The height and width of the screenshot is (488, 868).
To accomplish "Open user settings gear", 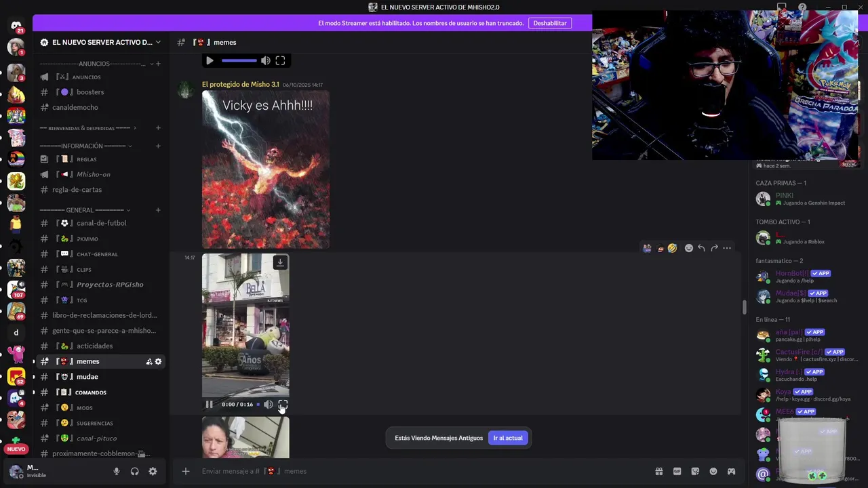I will click(x=153, y=472).
